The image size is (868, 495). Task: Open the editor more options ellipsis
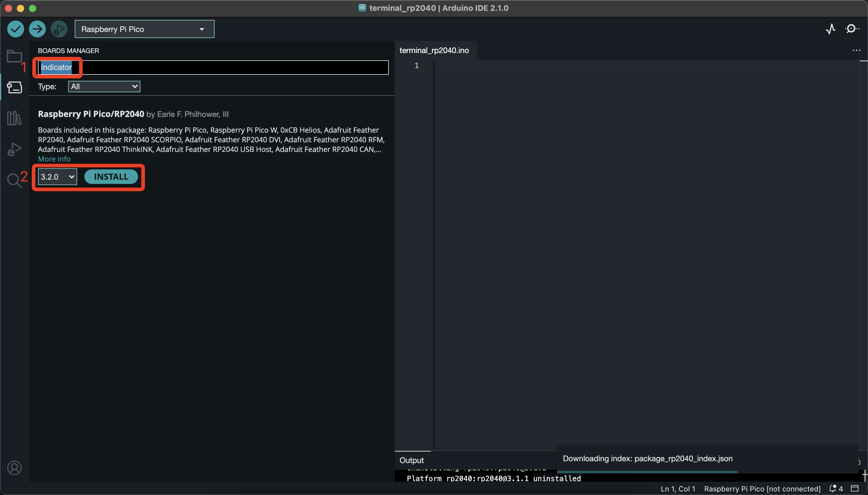coord(856,50)
